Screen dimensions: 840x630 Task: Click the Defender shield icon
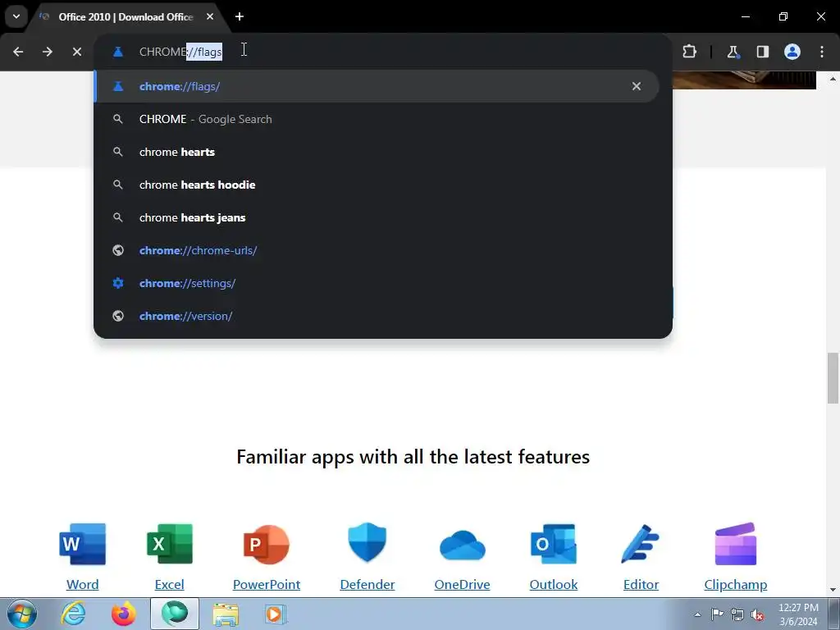(x=367, y=542)
